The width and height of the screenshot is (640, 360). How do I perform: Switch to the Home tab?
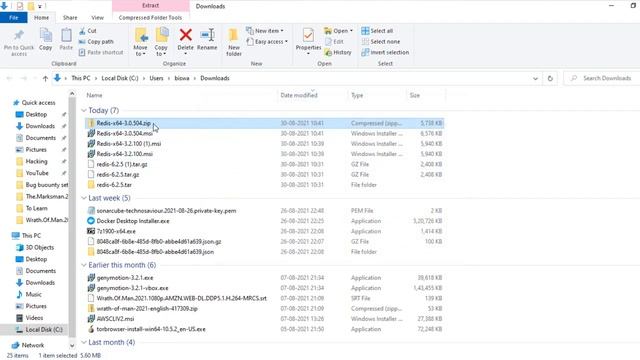pyautogui.click(x=41, y=18)
